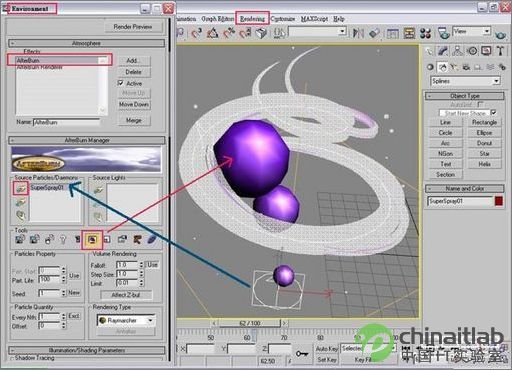Click the highlighted viewport preview icon in Tools
Viewport: 512px width, 370px height.
(x=92, y=239)
